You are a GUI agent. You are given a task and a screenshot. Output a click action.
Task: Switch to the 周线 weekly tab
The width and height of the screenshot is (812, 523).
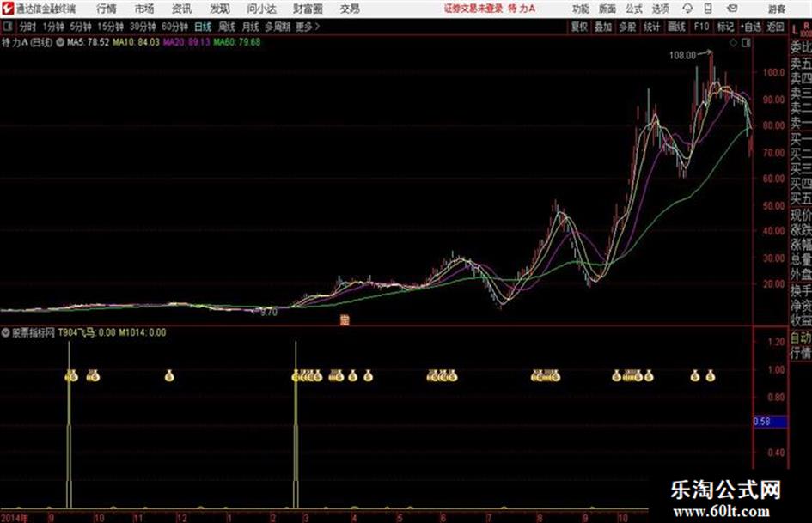pyautogui.click(x=227, y=27)
